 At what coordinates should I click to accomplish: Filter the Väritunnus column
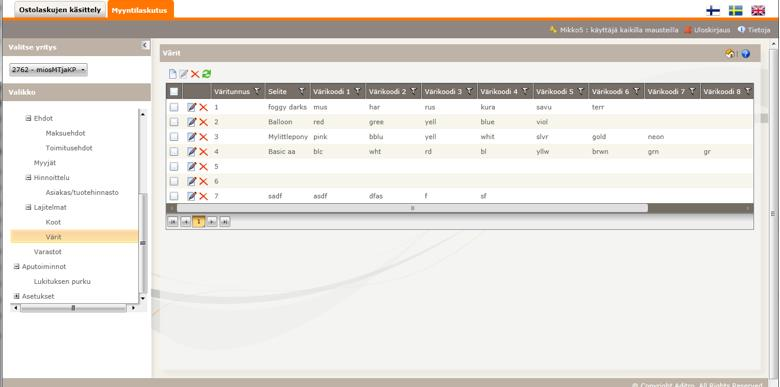pyautogui.click(x=257, y=92)
